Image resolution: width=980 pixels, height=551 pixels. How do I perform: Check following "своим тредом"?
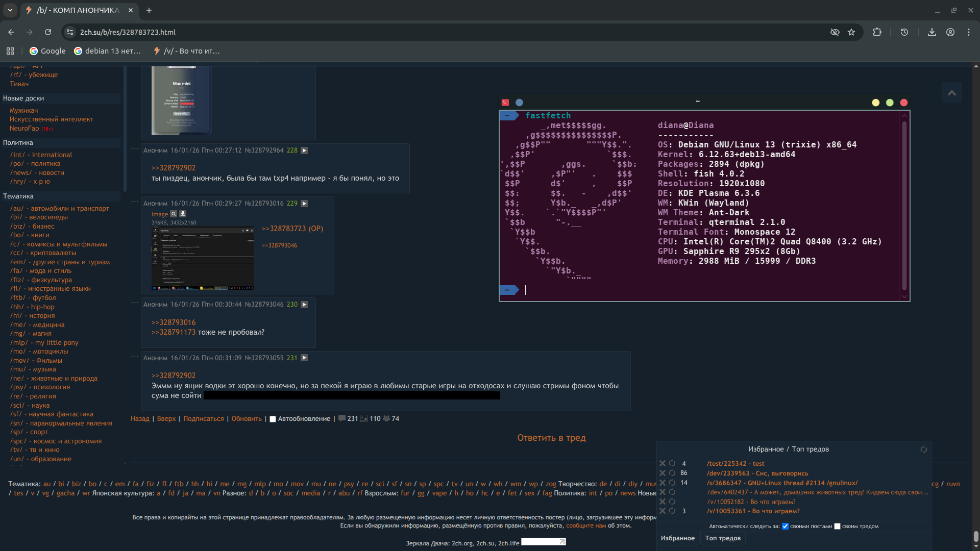click(837, 527)
